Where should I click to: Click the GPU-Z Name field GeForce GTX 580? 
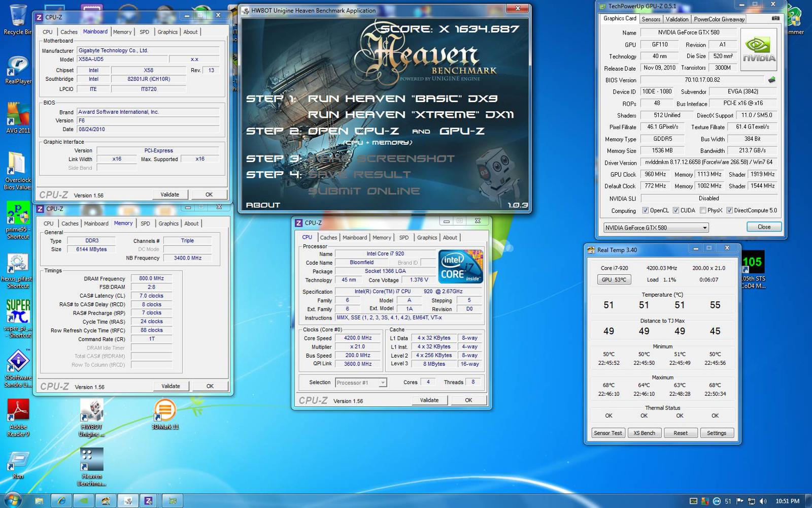(689, 33)
